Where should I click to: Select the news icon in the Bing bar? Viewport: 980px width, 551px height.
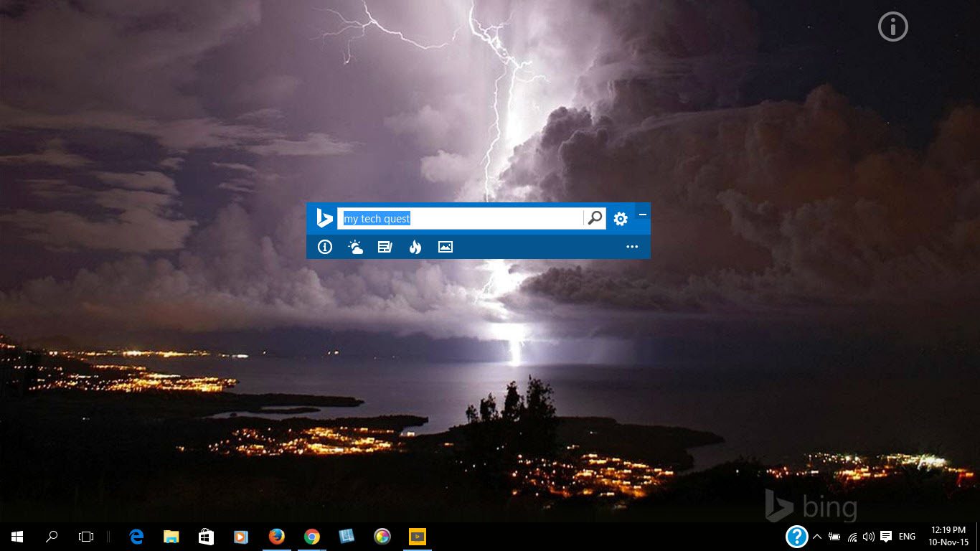(385, 246)
